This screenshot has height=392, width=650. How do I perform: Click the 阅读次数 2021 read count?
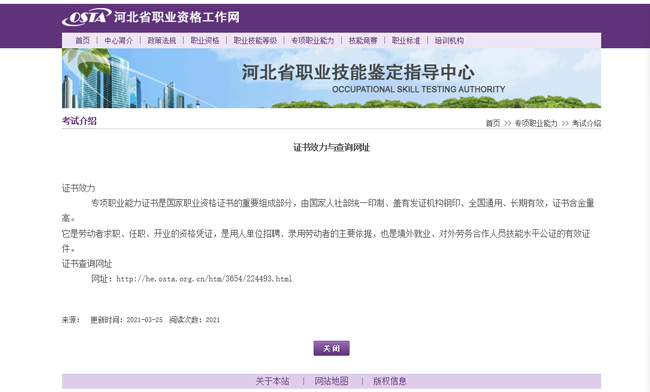(x=194, y=320)
